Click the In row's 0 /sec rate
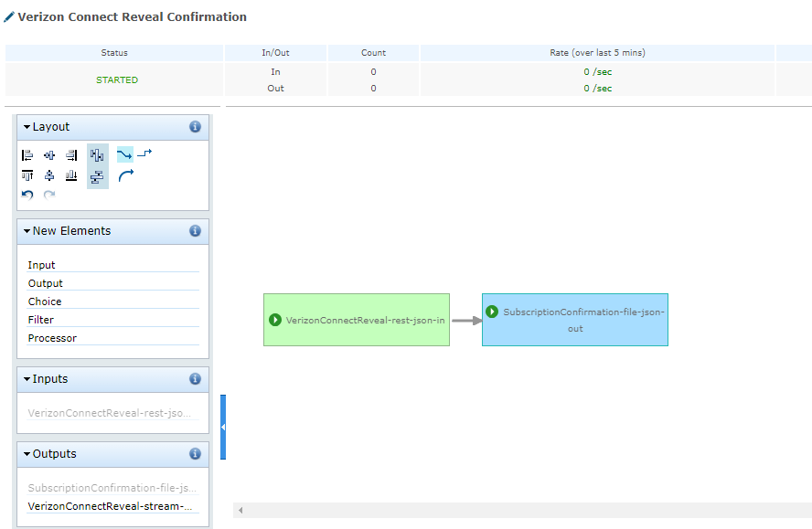This screenshot has height=529, width=812. [598, 72]
